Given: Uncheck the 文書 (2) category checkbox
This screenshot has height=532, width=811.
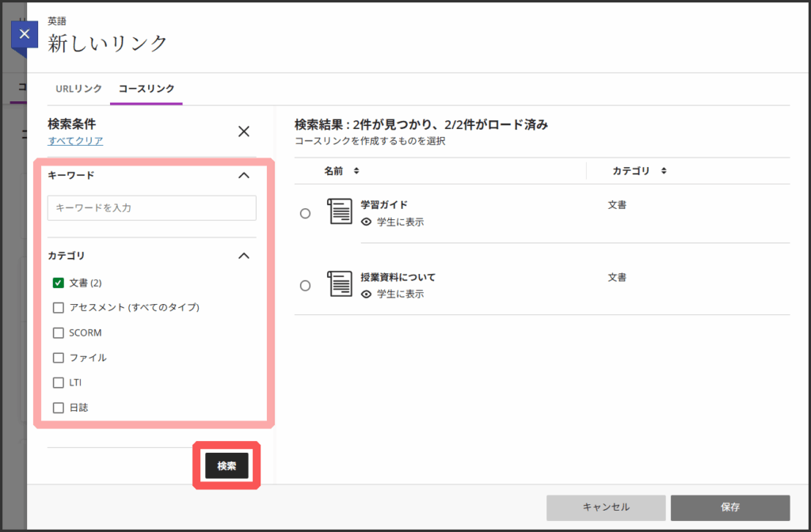Looking at the screenshot, I should (58, 283).
